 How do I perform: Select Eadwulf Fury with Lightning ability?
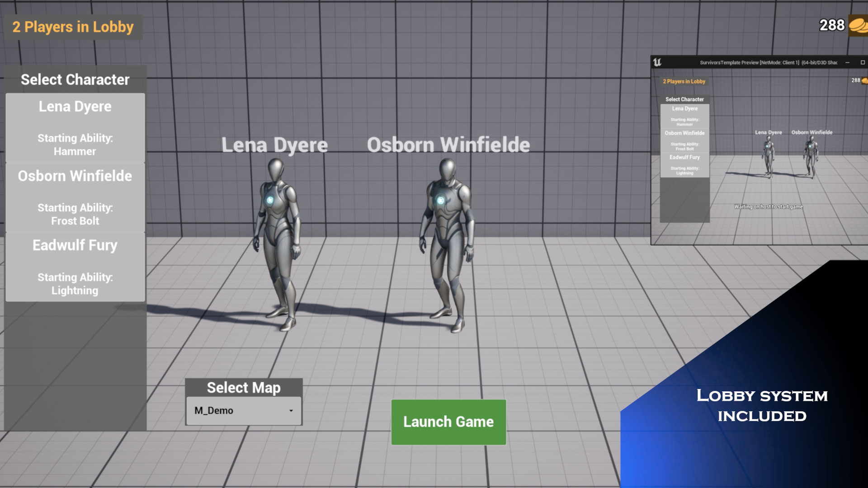(75, 267)
